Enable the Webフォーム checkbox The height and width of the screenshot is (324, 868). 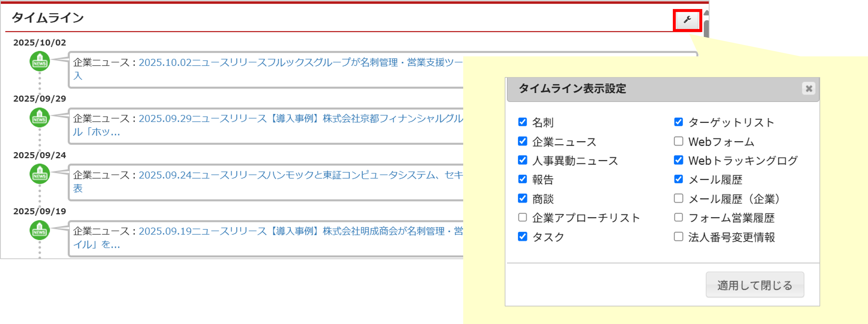(x=678, y=141)
